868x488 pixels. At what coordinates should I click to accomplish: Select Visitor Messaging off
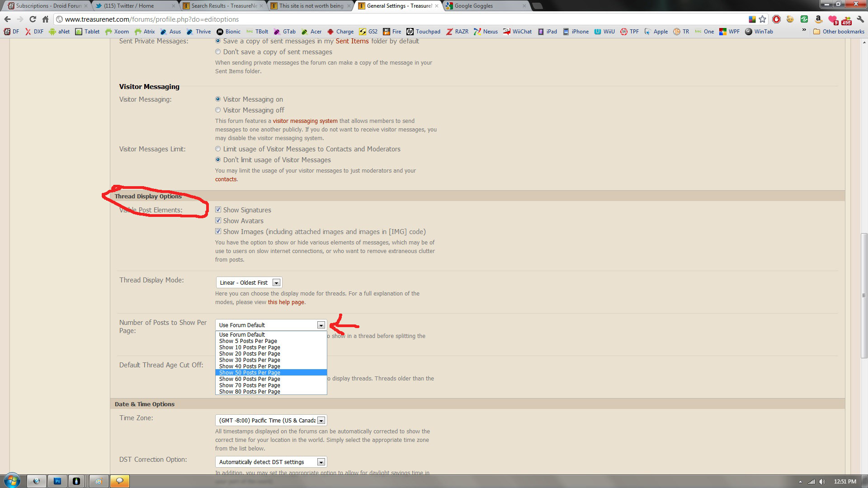pos(218,110)
